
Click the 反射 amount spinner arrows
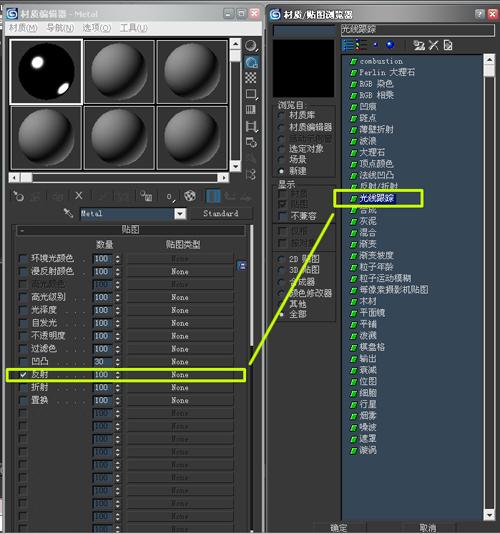(118, 375)
